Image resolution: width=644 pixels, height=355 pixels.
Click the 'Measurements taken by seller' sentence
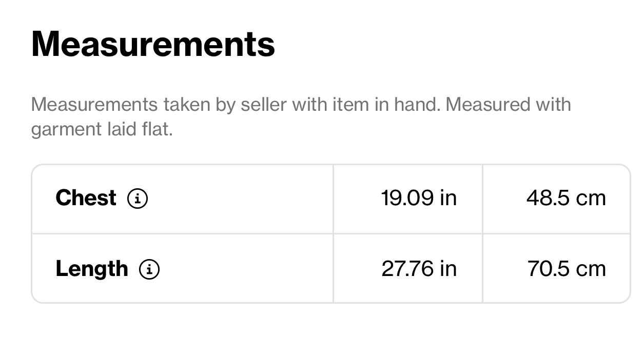coord(237,105)
